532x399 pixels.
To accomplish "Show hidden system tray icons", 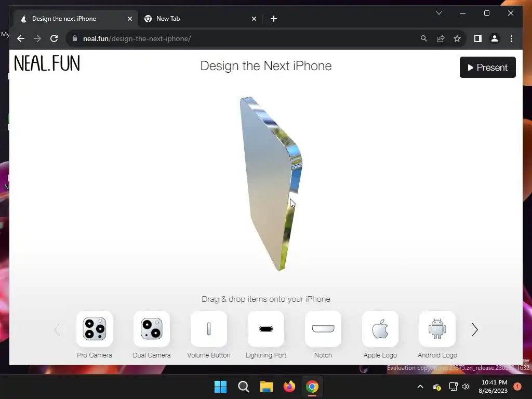I will click(420, 387).
